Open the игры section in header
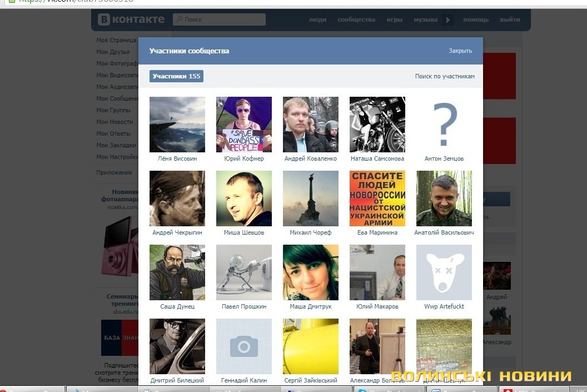This screenshot has width=587, height=392. pyautogui.click(x=394, y=19)
